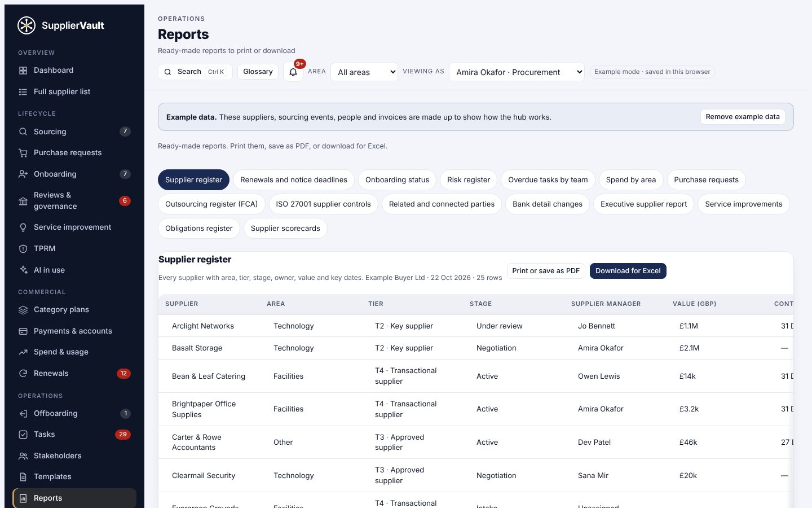Click the Value (GBP) column header
Viewport: 812px width, 508px height.
695,304
